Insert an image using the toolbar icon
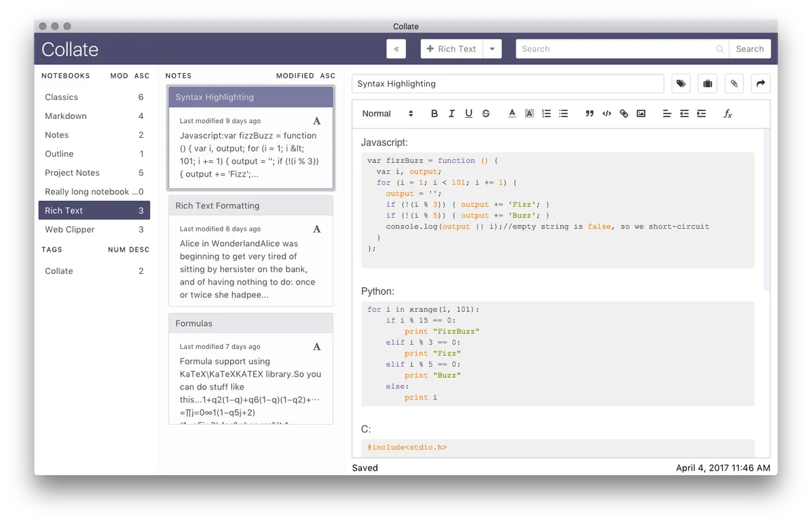This screenshot has width=812, height=524. click(641, 114)
